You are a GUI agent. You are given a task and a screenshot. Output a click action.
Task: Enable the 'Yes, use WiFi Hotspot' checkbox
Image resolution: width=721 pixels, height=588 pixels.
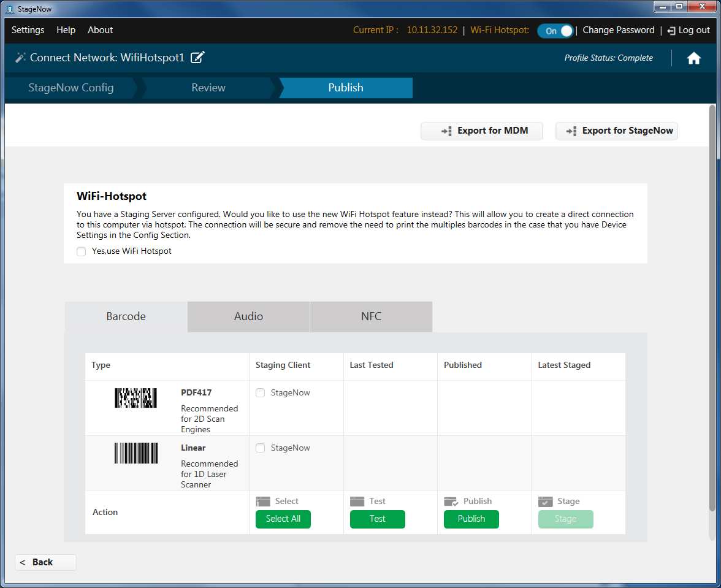[x=82, y=251]
